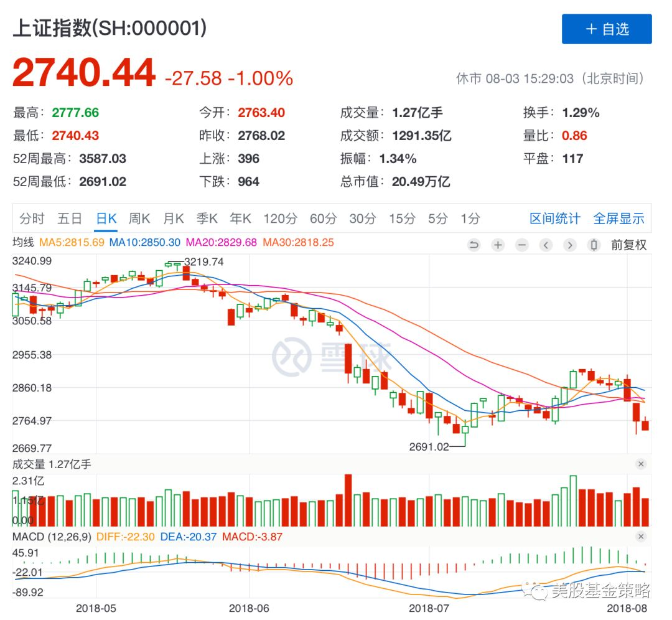This screenshot has width=672, height=620.
Task: Click the 52周最高 value 3587.03
Action: pos(103,159)
